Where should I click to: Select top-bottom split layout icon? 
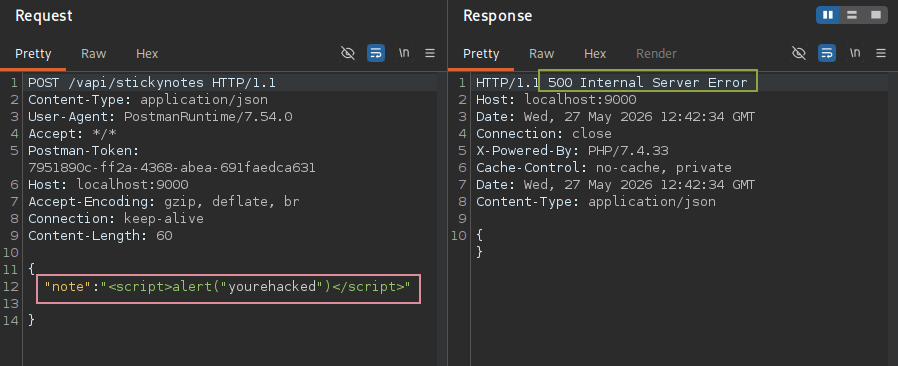852,15
